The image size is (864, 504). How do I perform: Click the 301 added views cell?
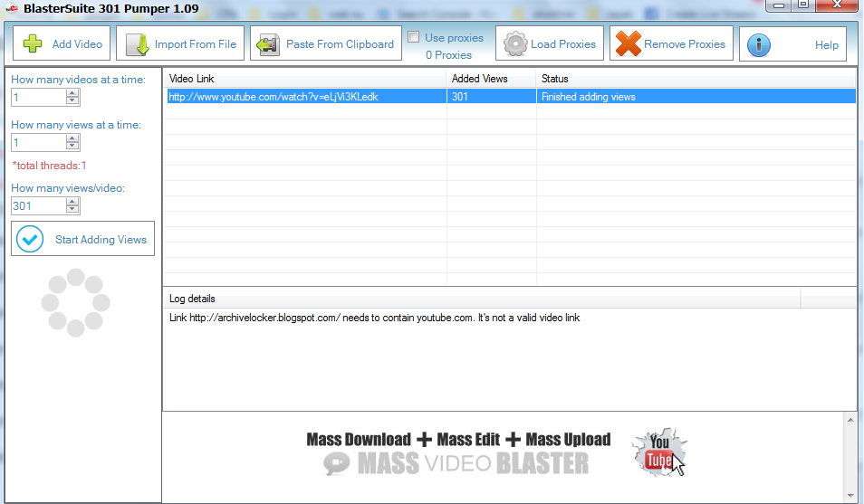point(492,97)
